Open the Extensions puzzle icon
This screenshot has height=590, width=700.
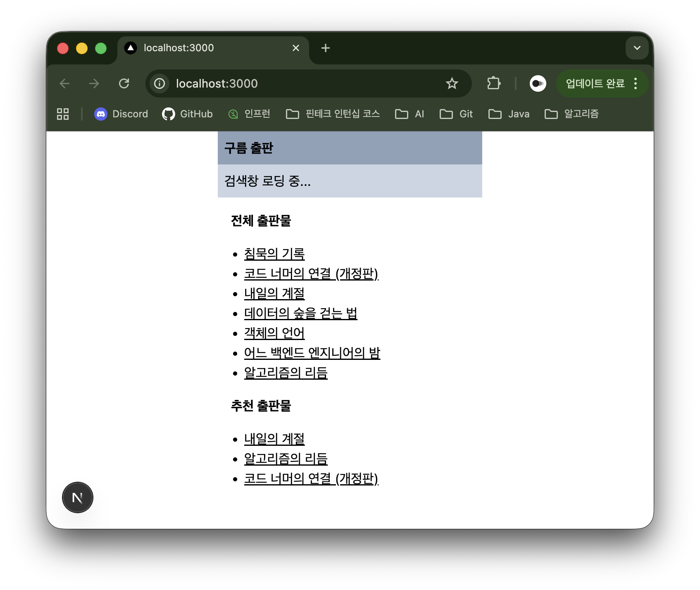493,83
